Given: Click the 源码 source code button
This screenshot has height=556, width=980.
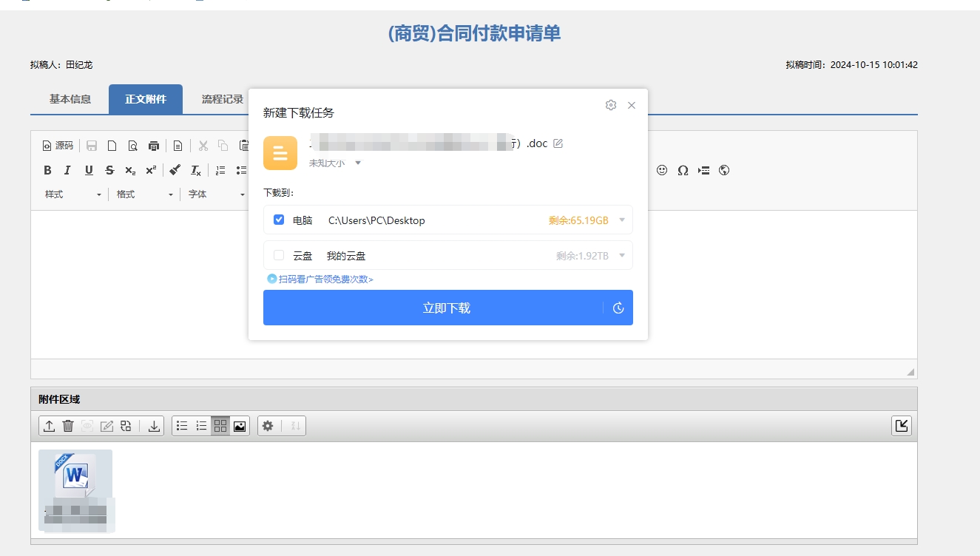Looking at the screenshot, I should [x=58, y=146].
